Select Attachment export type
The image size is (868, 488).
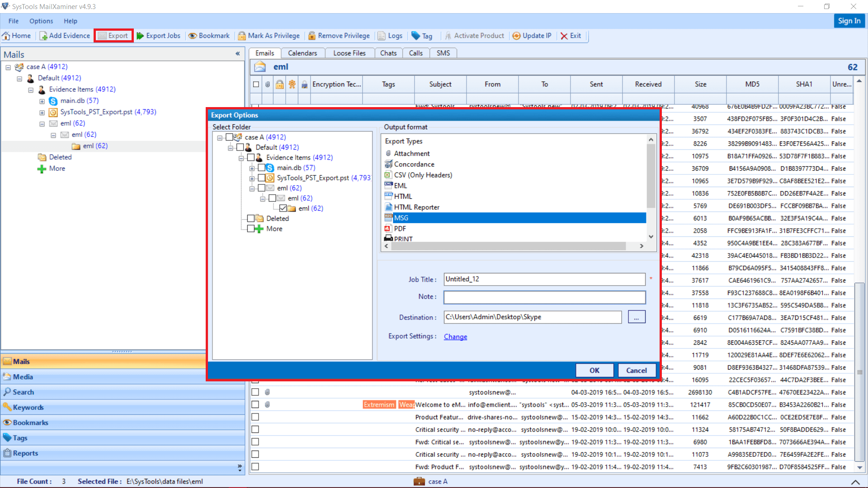click(412, 154)
